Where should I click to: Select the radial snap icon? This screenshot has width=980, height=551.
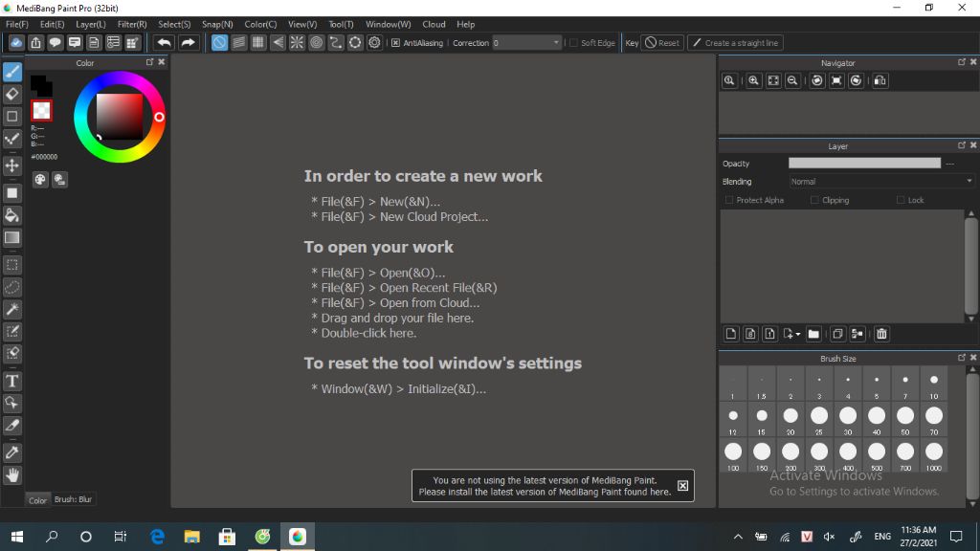tap(297, 42)
